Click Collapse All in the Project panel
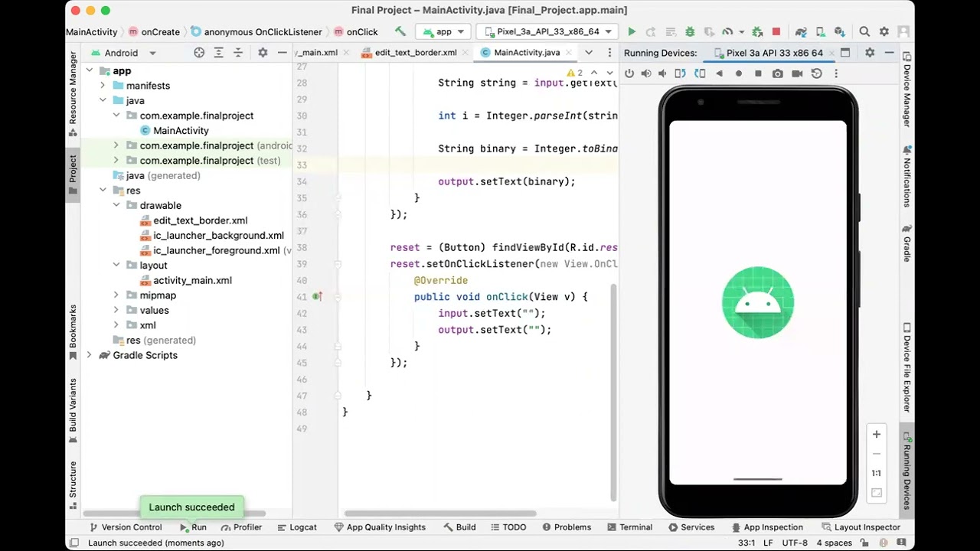This screenshot has width=980, height=551. click(x=238, y=53)
